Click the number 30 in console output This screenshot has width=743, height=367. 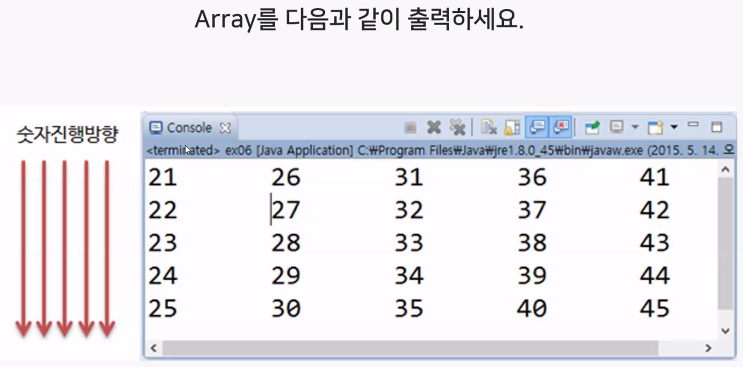[x=286, y=308]
